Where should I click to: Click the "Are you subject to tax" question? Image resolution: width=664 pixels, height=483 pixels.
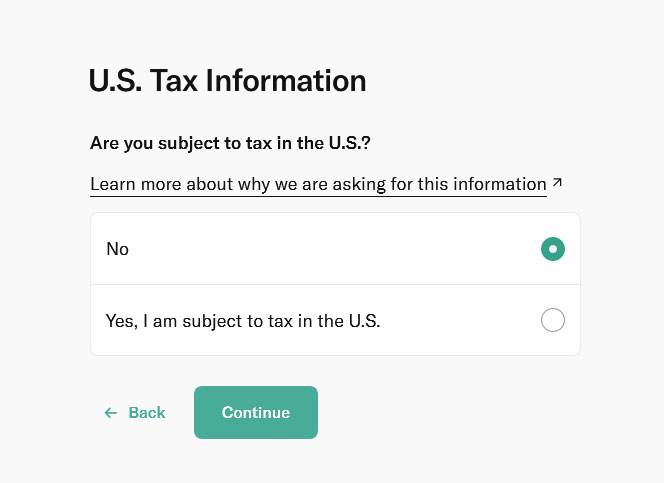click(230, 143)
